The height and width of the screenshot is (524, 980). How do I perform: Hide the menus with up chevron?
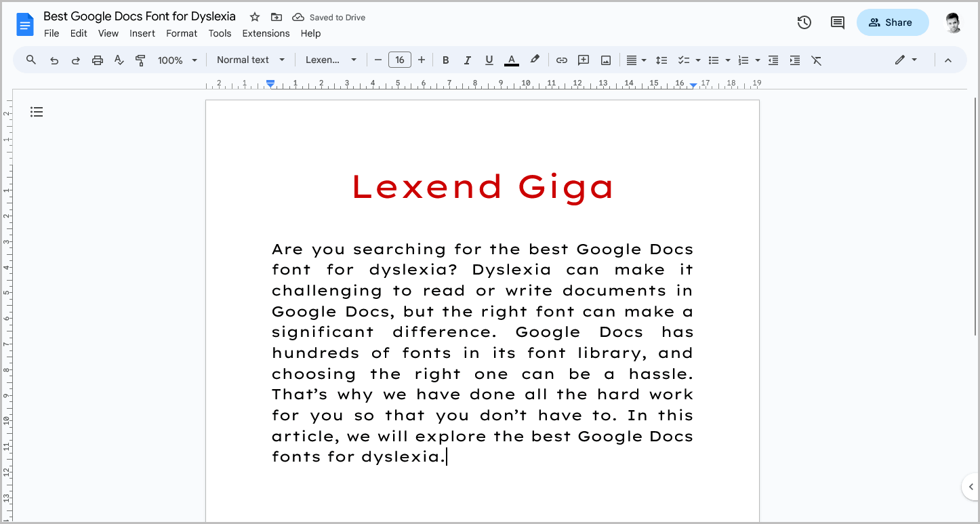[x=948, y=60]
